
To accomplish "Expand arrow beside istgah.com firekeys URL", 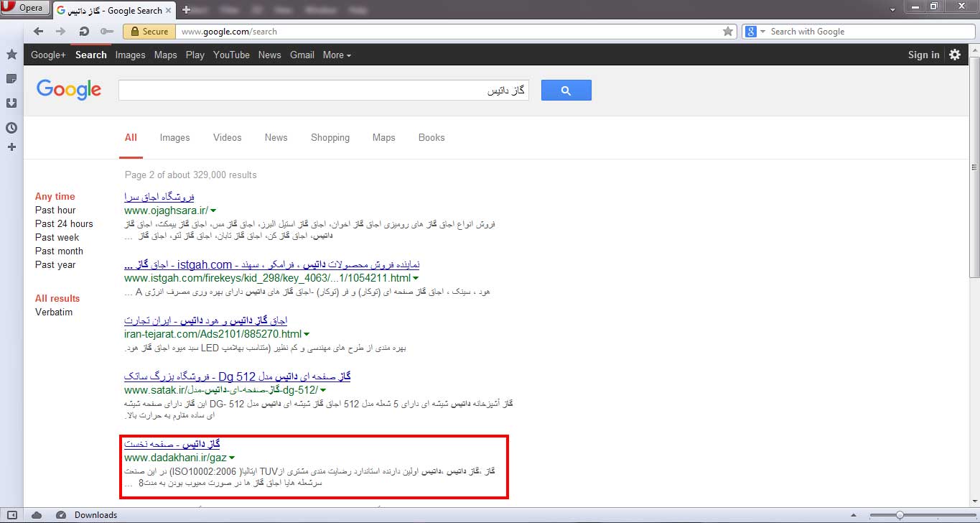I will click(416, 279).
